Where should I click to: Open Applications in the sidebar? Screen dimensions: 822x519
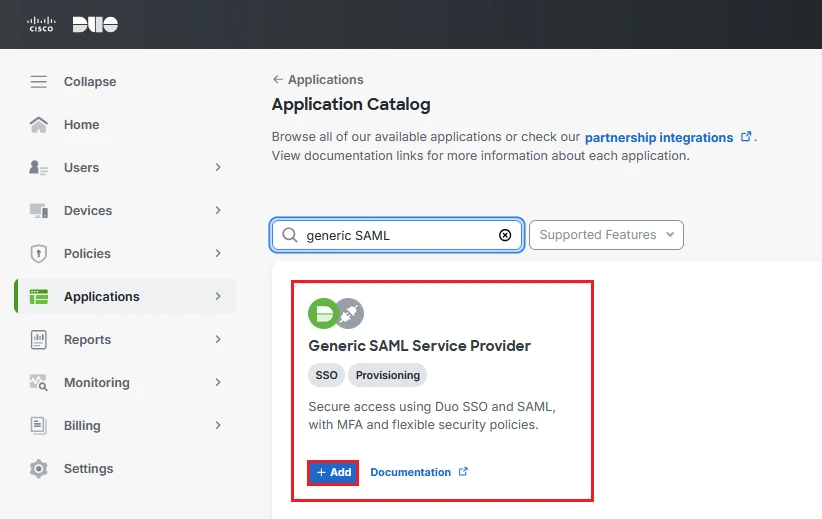102,297
